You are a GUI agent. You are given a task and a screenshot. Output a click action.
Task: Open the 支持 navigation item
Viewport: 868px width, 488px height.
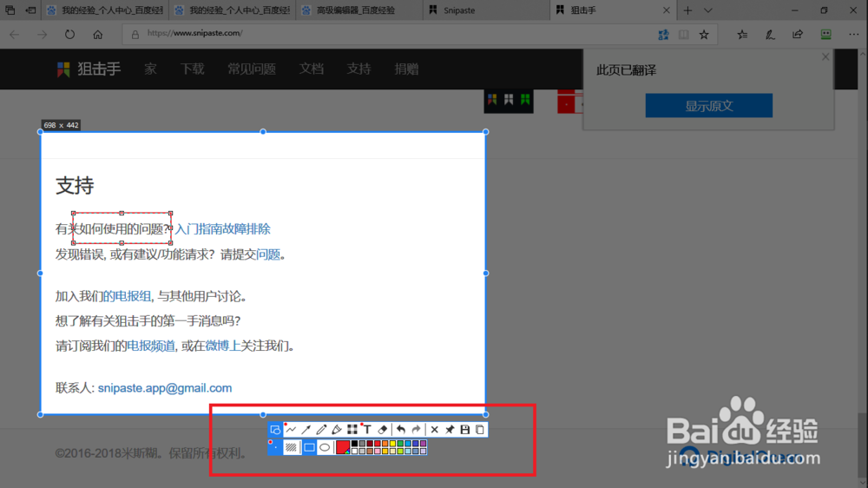(x=358, y=69)
